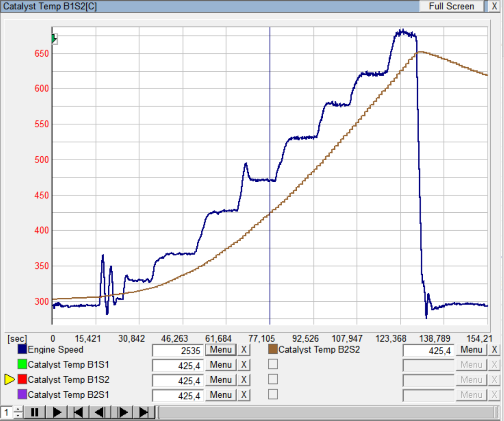Image resolution: width=504 pixels, height=421 pixels.
Task: Tick the empty checkbox below Catalyst Temp B2S2
Action: (x=273, y=364)
